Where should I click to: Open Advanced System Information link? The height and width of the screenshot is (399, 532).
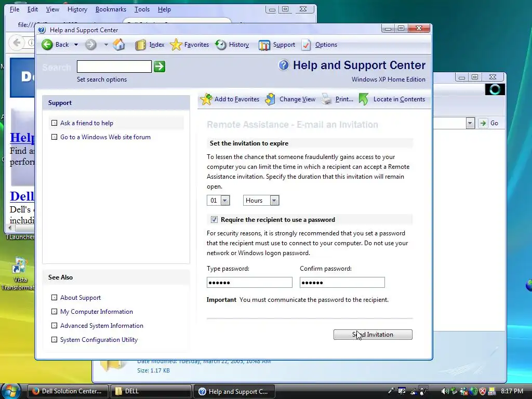pyautogui.click(x=101, y=326)
